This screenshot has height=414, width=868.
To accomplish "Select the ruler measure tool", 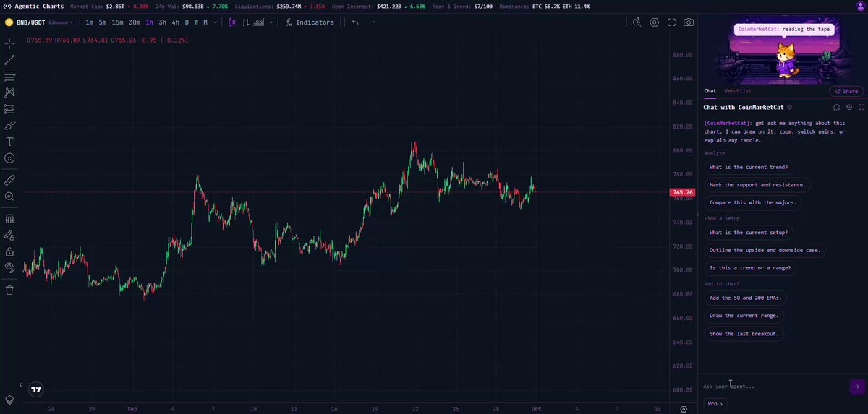I will coord(9,179).
